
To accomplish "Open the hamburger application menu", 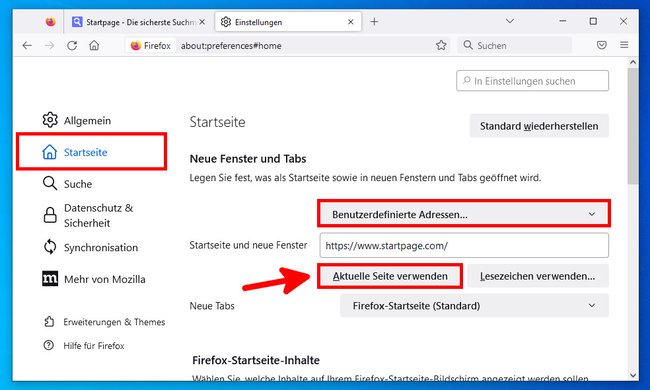I will point(624,45).
